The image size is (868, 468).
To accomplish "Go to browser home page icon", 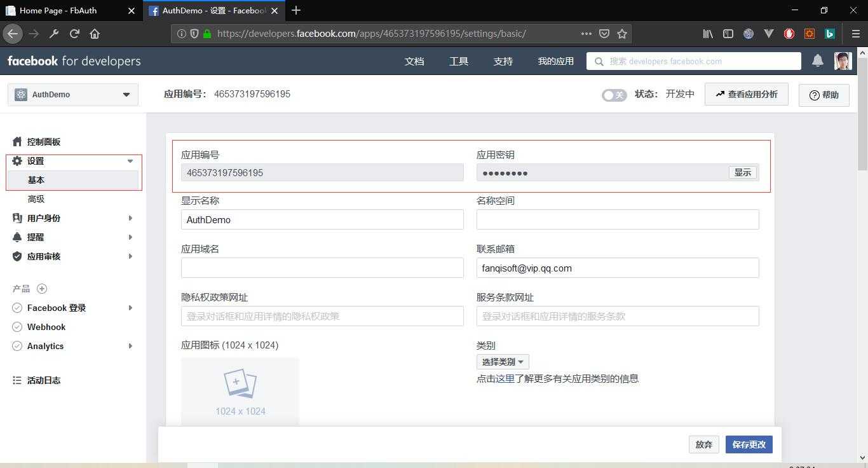I will click(x=95, y=34).
